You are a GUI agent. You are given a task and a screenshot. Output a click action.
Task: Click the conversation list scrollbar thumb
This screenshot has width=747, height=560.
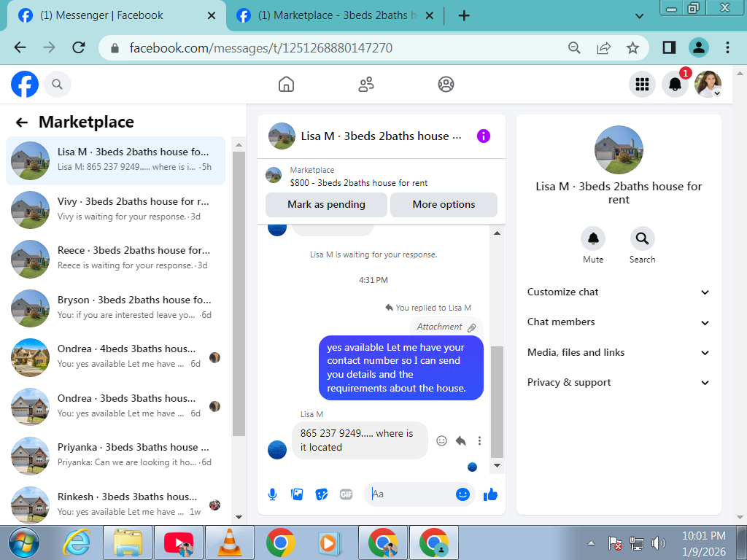tap(239, 293)
